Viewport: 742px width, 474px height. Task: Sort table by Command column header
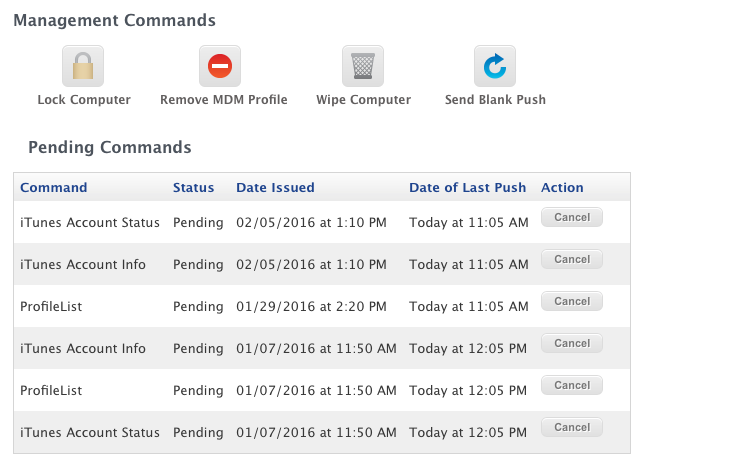point(53,187)
